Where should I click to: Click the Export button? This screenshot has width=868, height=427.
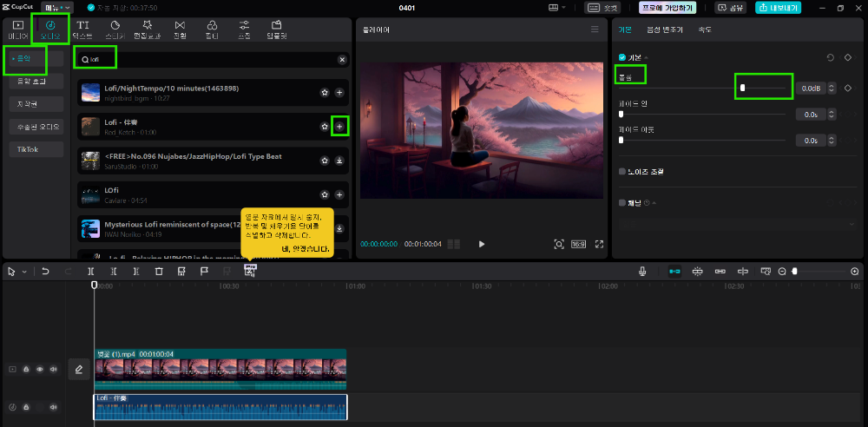coord(778,8)
